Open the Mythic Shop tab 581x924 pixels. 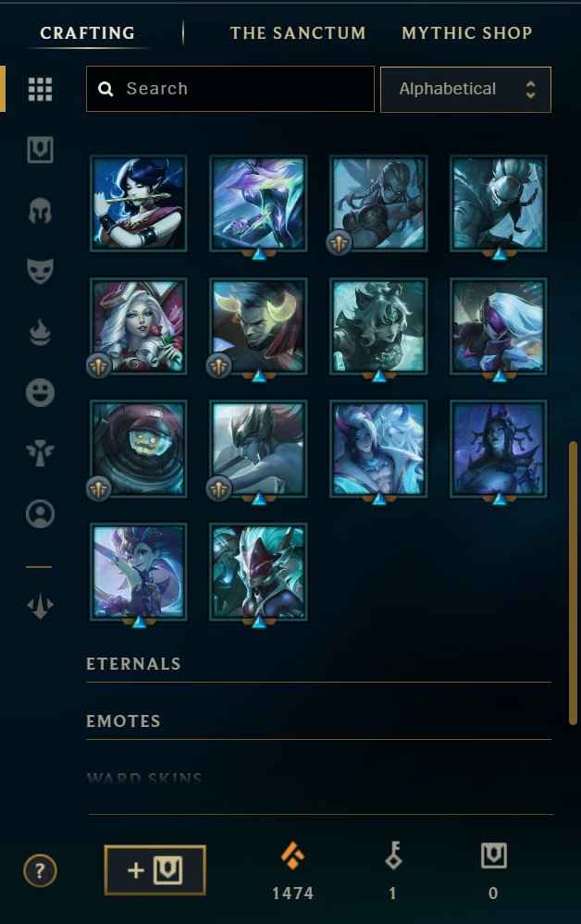[x=466, y=33]
